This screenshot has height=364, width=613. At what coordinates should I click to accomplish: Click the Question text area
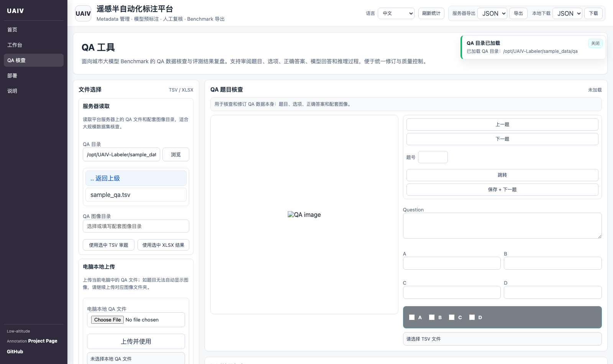pos(502,226)
